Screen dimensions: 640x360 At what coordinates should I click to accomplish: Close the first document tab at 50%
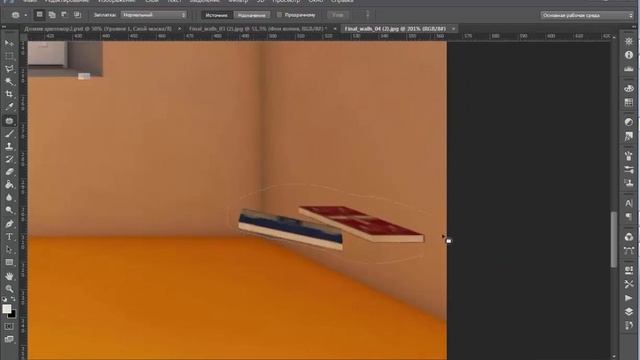(180, 29)
